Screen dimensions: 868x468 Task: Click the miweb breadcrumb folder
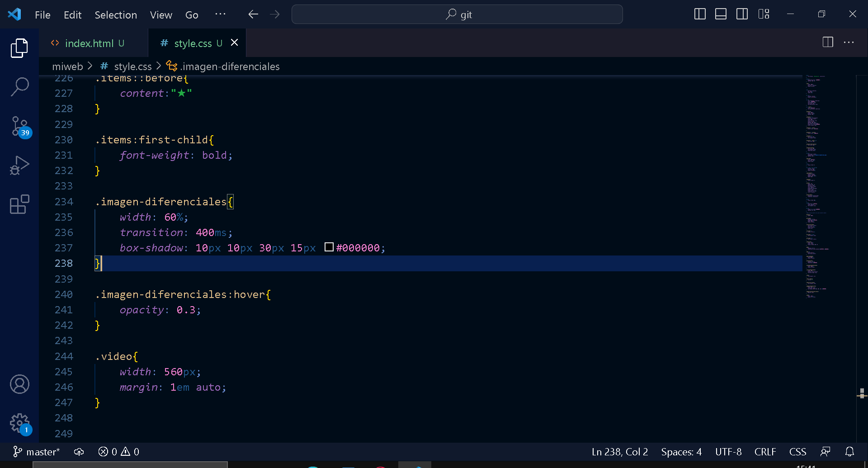click(67, 66)
